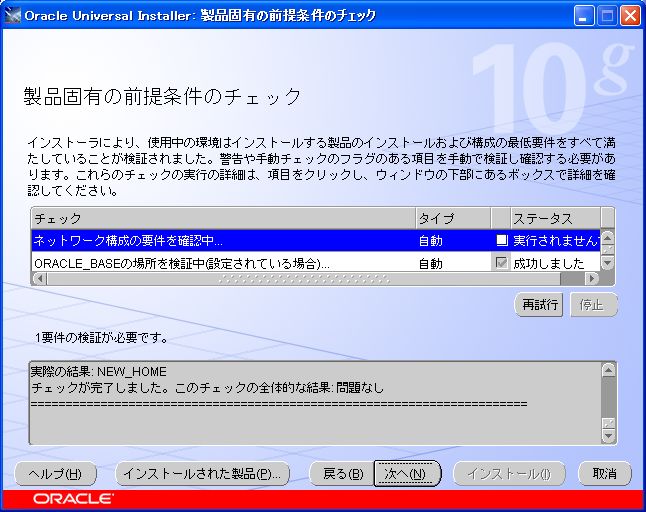
Task: Minimize the Oracle Universal Installer window
Action: click(x=583, y=16)
